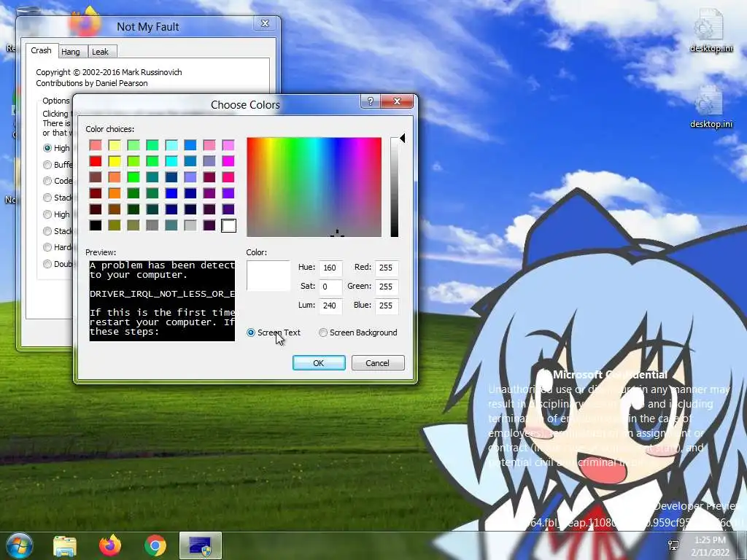Confirm the color with the OK button

(x=319, y=363)
